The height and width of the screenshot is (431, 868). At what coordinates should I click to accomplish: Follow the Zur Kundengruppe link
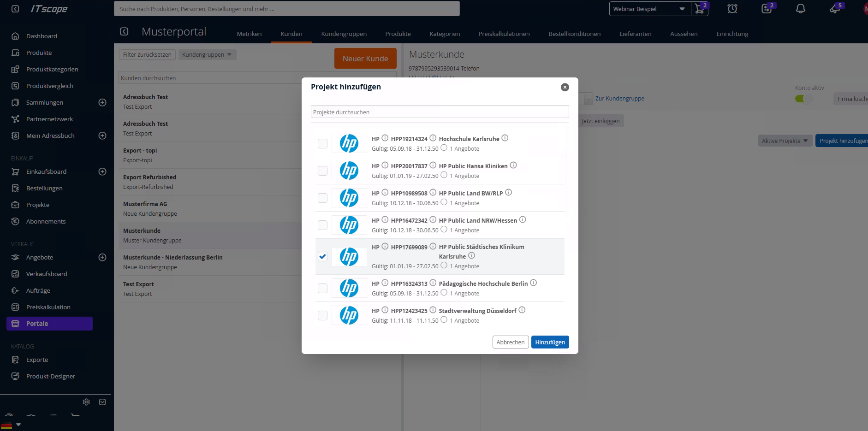click(620, 99)
